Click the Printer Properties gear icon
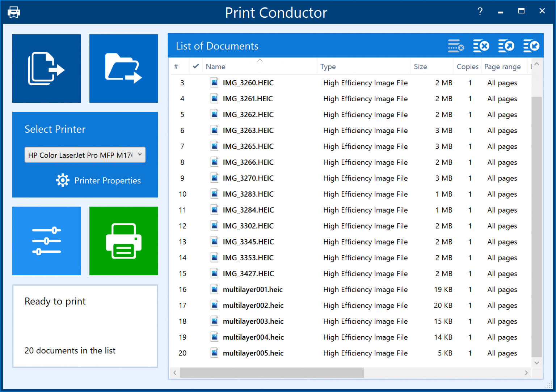 (x=63, y=180)
